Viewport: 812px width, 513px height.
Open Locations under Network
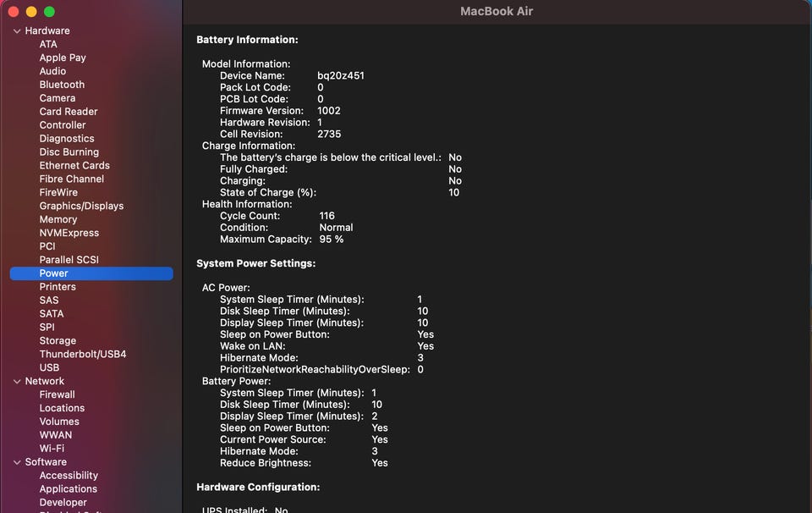[x=62, y=408]
